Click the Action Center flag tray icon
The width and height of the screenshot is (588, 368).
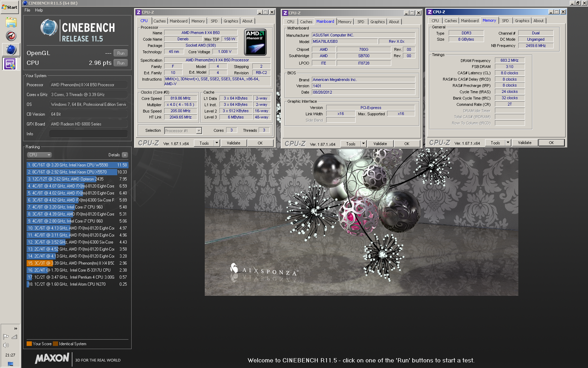6,337
